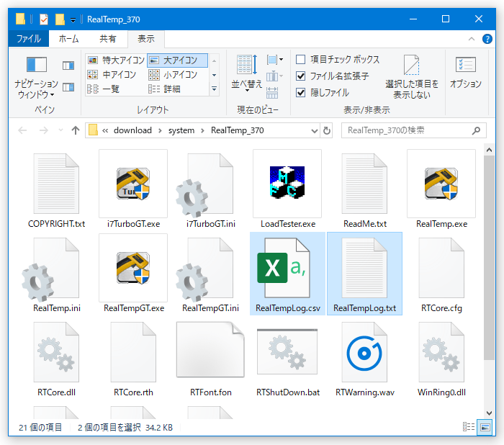
Task: Refresh the RealTemp_370 folder view
Action: point(327,130)
